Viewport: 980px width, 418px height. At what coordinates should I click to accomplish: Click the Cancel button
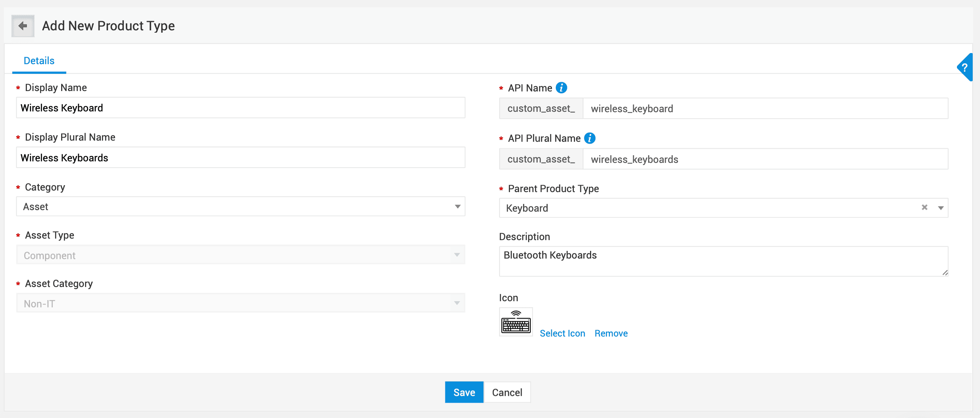pyautogui.click(x=507, y=392)
